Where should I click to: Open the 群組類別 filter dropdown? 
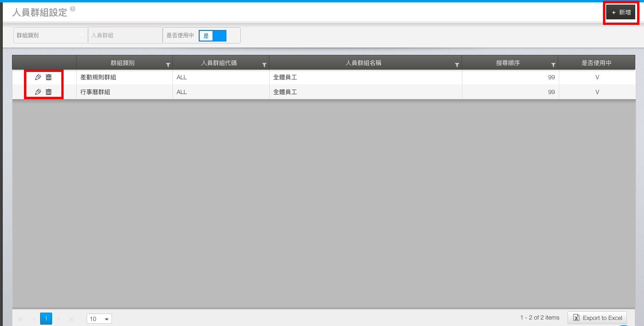pos(50,35)
